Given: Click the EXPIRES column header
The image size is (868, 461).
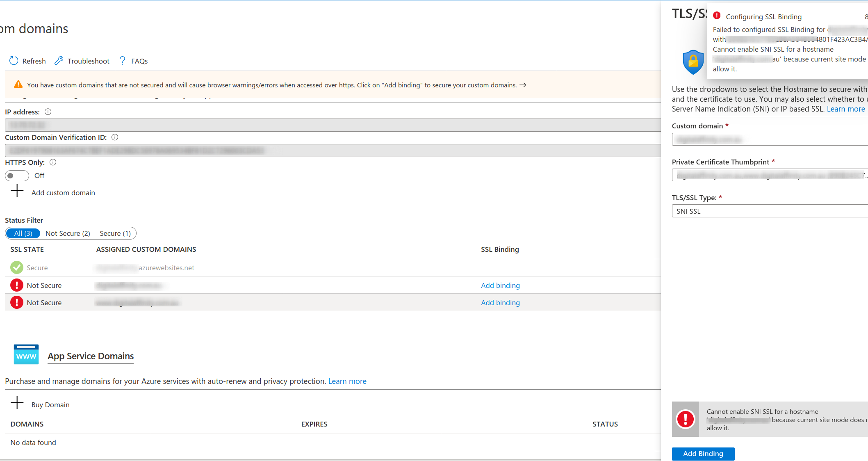Looking at the screenshot, I should pos(314,424).
